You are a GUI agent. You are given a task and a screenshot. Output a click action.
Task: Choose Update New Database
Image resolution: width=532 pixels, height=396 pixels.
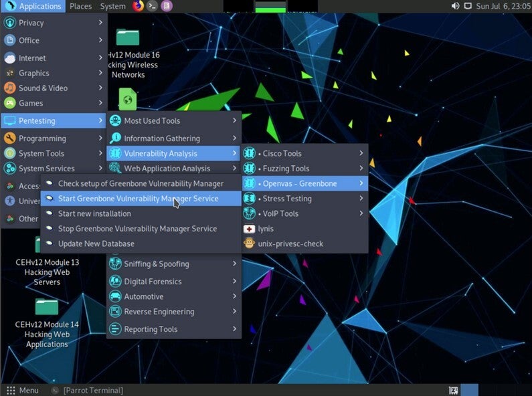(x=141, y=243)
